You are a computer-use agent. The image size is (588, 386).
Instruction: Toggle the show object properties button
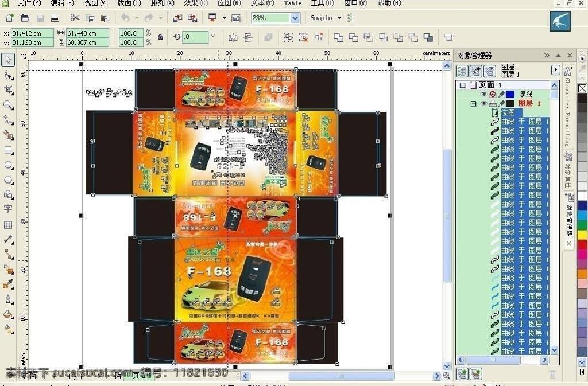coord(462,71)
